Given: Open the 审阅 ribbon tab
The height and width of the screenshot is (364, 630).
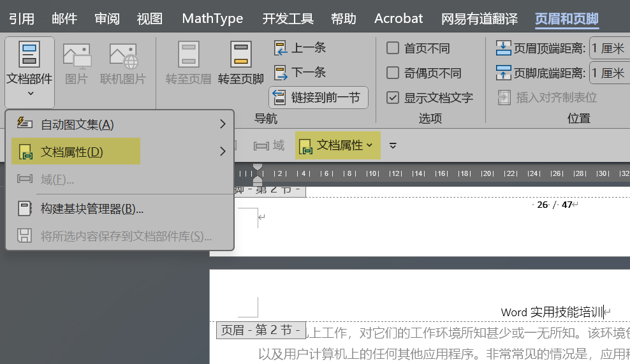Looking at the screenshot, I should coord(107,18).
